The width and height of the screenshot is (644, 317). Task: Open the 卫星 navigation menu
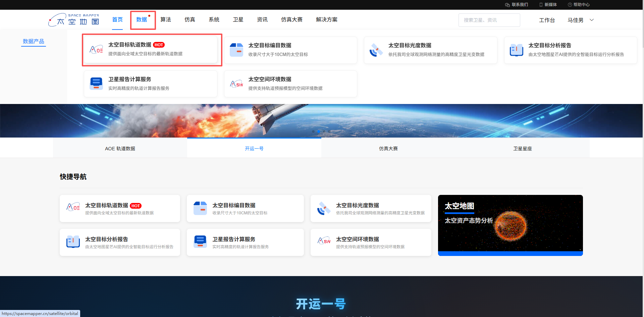coord(238,19)
